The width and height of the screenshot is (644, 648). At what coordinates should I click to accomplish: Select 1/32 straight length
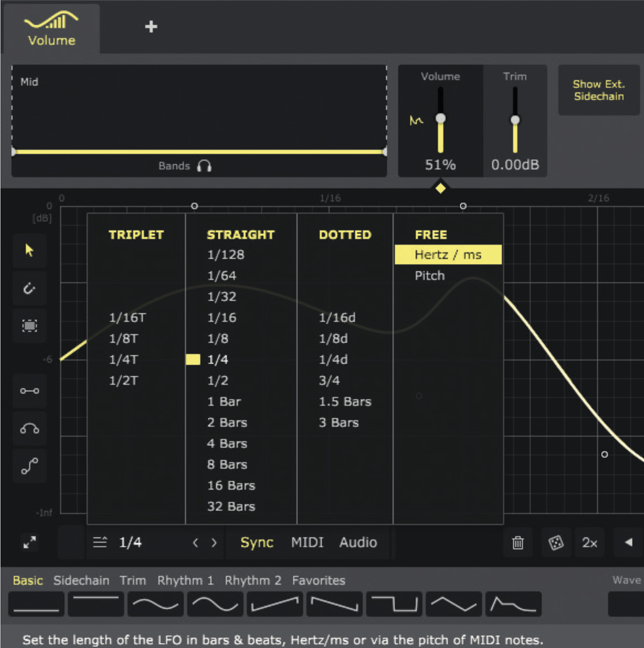pos(222,297)
